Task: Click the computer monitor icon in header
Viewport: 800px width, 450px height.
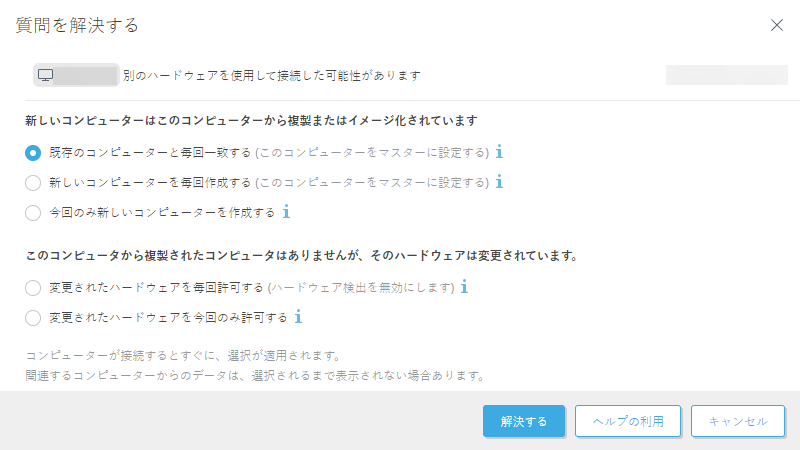Action: [45, 75]
